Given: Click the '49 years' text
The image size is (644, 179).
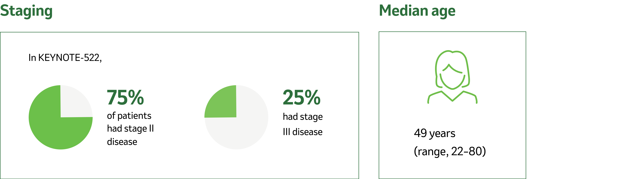Looking at the screenshot, I should pos(435,133).
